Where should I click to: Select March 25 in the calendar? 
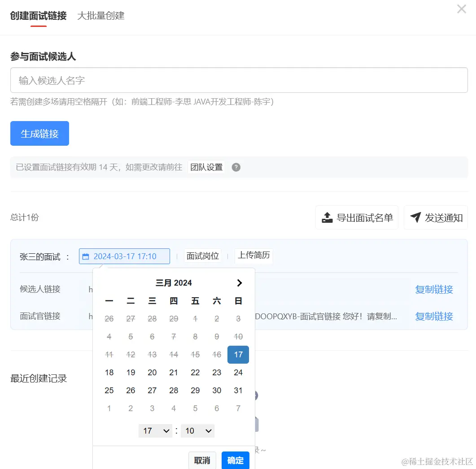pos(109,390)
